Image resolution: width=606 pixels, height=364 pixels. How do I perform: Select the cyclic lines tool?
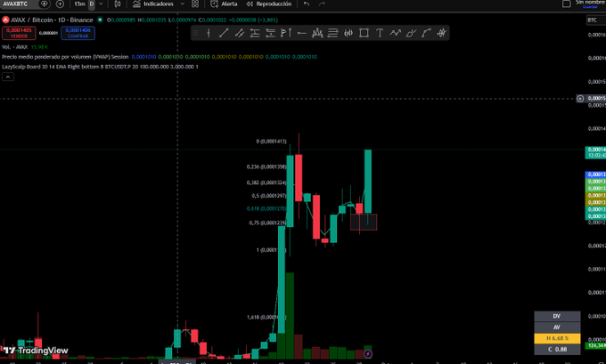point(441,33)
